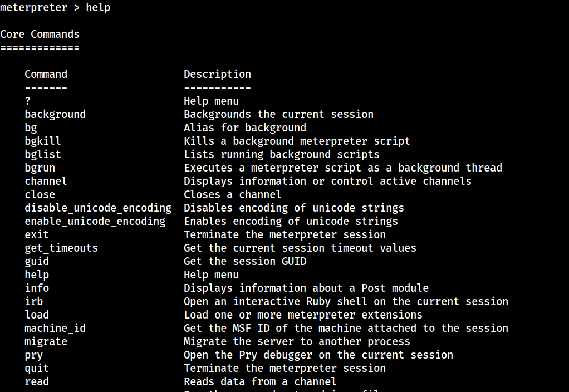
Task: Click the typed "help" command at the prompt
Action: (98, 8)
